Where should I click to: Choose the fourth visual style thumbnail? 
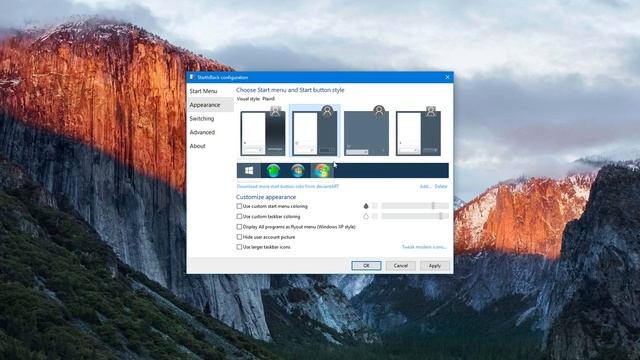[418, 131]
